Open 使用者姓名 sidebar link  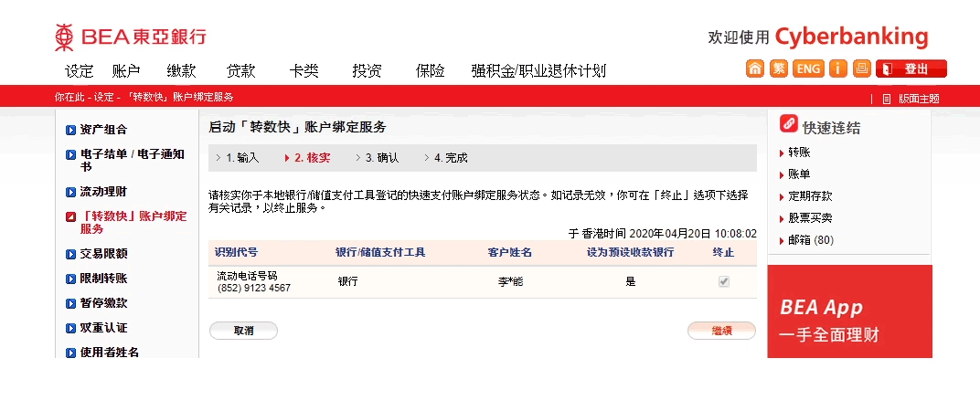click(x=110, y=353)
